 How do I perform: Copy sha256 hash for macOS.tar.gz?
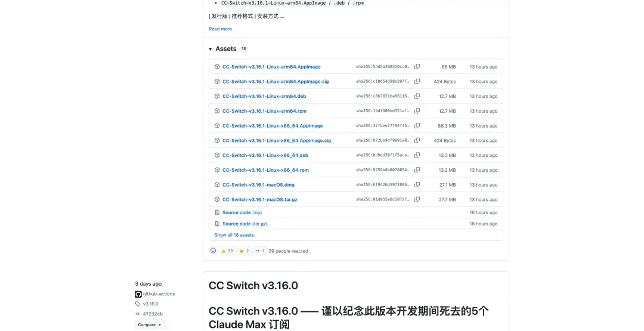pyautogui.click(x=417, y=200)
